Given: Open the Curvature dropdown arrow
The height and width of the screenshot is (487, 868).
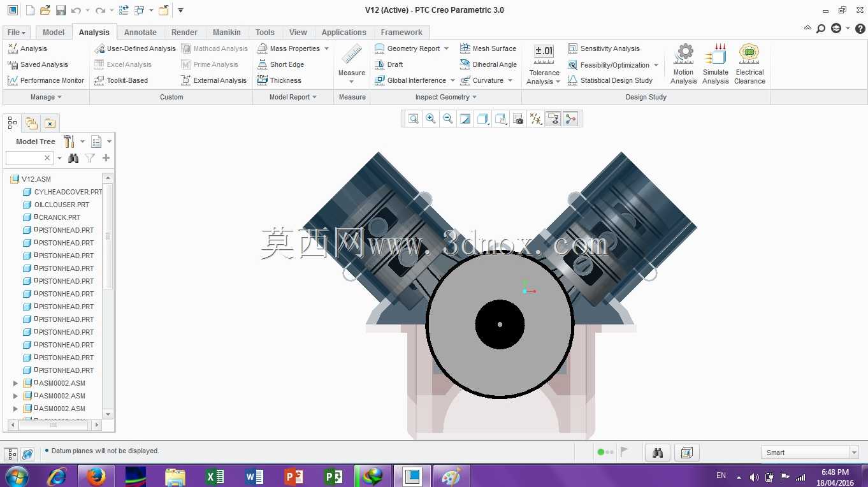Looking at the screenshot, I should pyautogui.click(x=510, y=80).
